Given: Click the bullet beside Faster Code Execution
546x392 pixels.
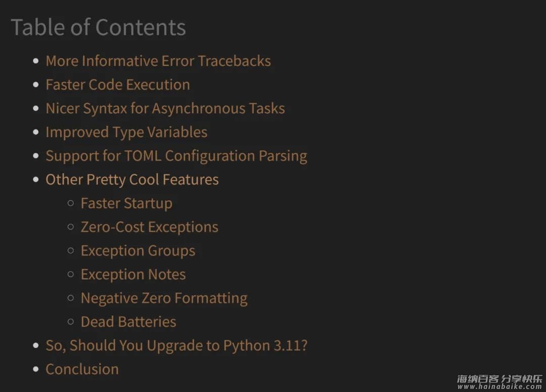Looking at the screenshot, I should 36,84.
